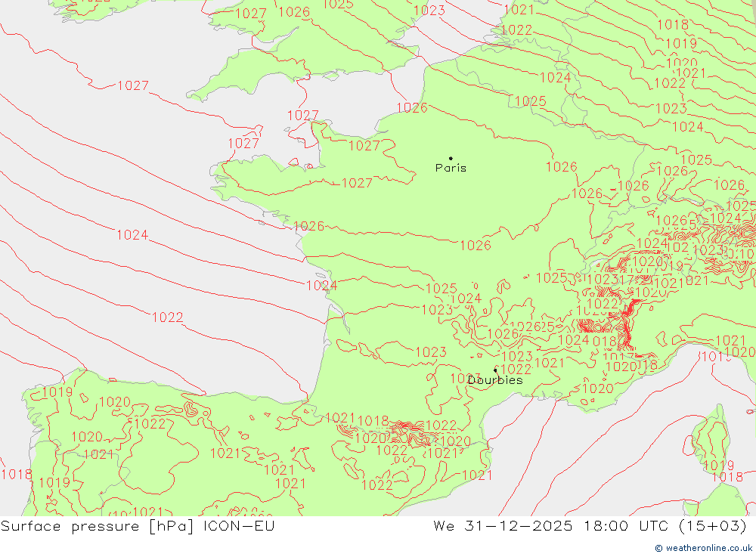Click the '31-12-2025 18:00 UTC' date text
756x554 pixels.
[566, 525]
